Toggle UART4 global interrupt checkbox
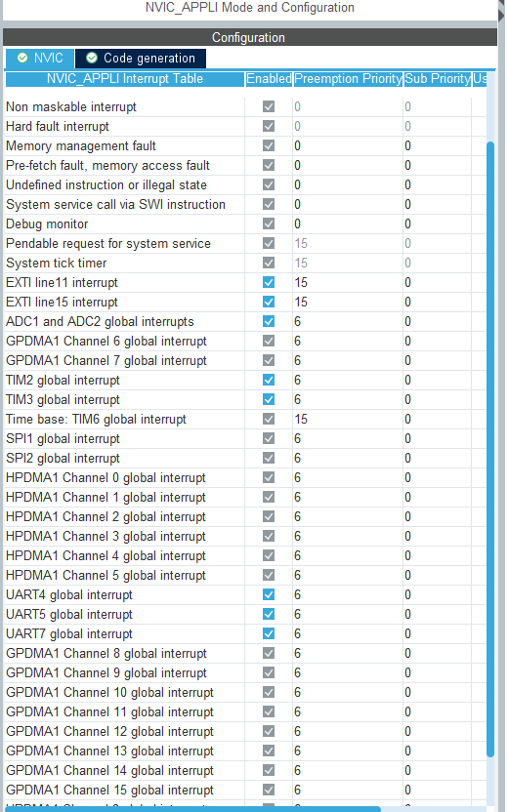 point(269,594)
